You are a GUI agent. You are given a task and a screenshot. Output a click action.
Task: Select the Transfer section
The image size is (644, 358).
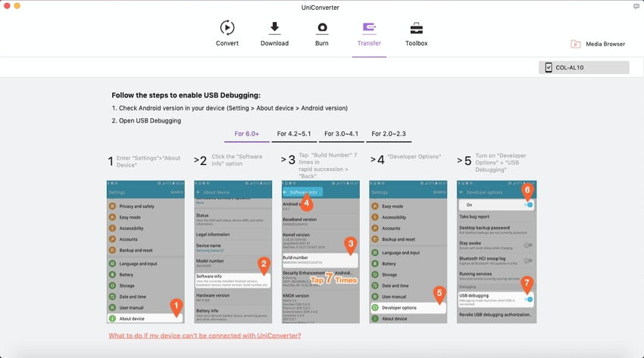pyautogui.click(x=369, y=33)
